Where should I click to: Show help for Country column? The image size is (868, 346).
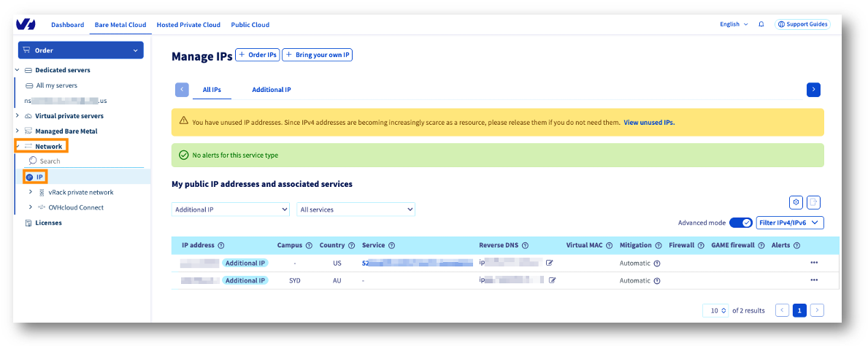[351, 245]
